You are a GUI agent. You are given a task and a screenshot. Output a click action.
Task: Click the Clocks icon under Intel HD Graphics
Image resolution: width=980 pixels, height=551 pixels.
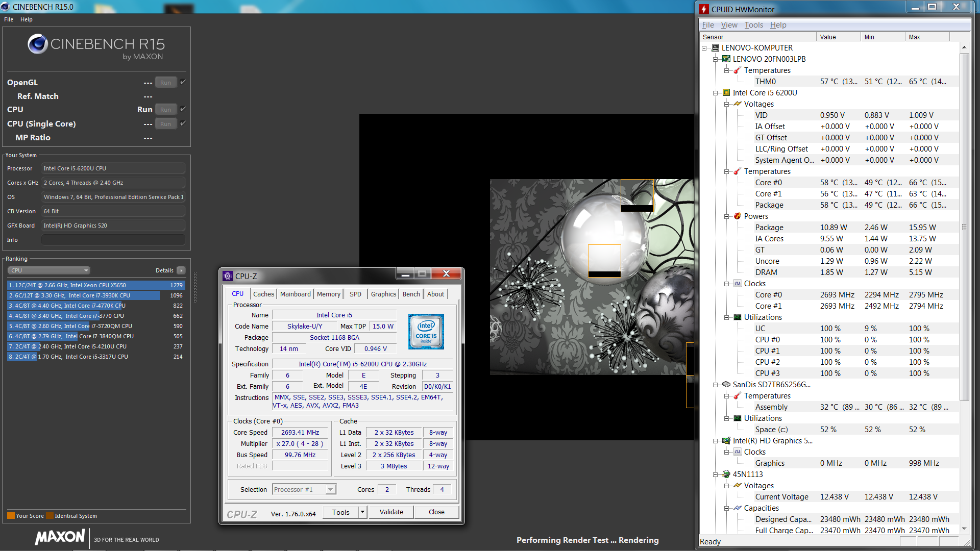coord(737,452)
